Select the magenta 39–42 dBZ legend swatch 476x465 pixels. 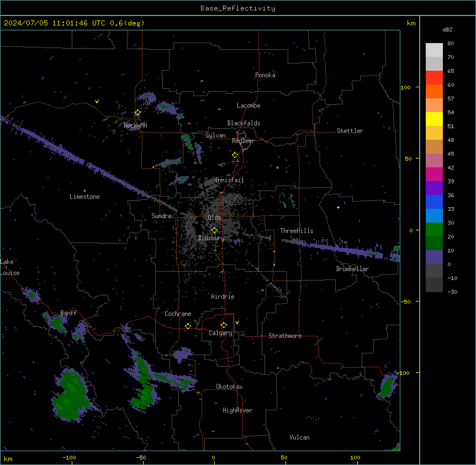point(434,174)
